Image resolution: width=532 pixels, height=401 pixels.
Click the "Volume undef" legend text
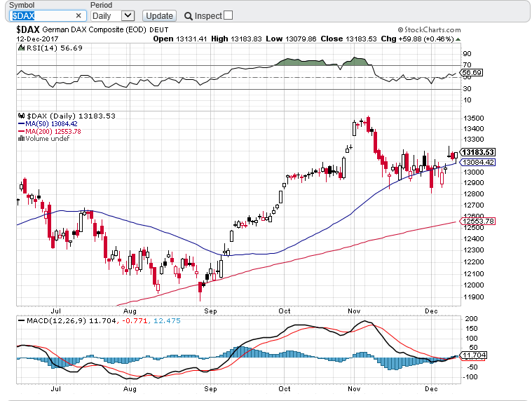coord(48,138)
